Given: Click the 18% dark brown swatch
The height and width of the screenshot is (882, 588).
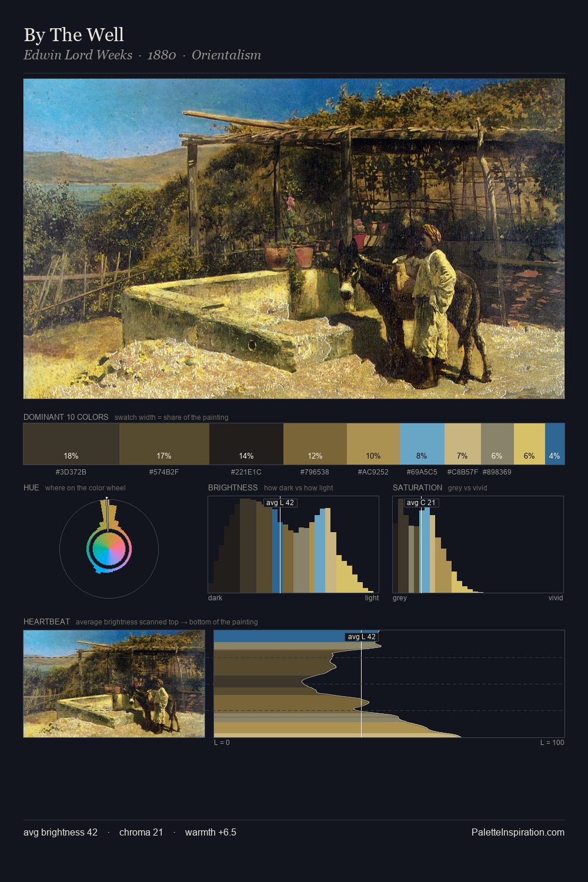Looking at the screenshot, I should tap(71, 444).
